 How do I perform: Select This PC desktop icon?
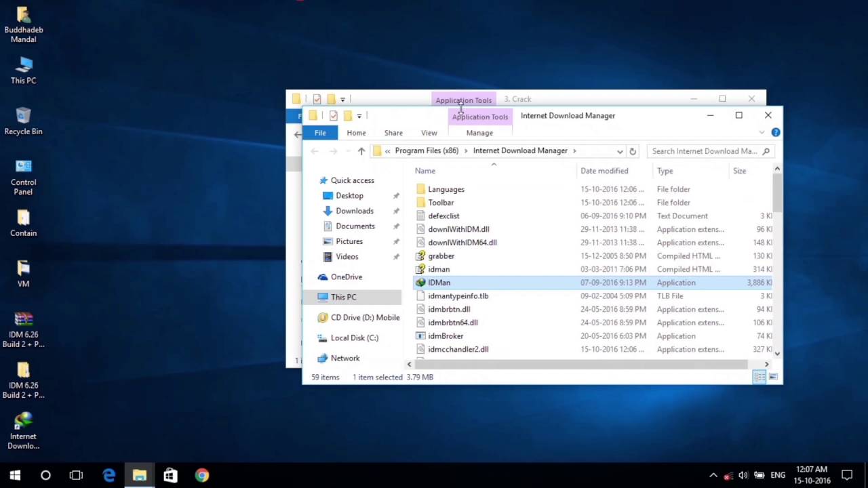(23, 70)
